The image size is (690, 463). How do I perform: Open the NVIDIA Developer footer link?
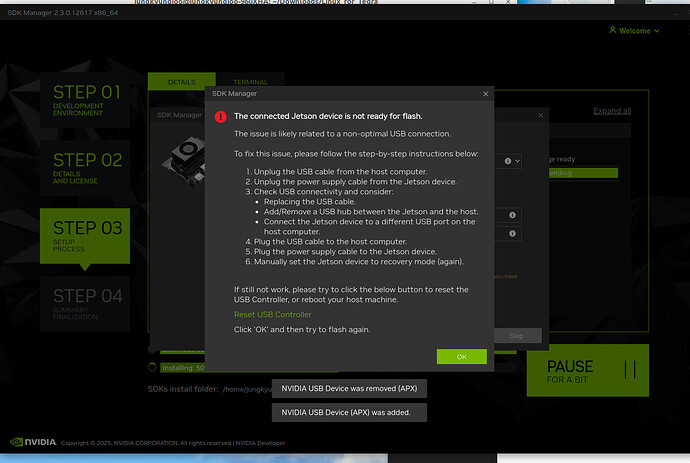(x=260, y=443)
